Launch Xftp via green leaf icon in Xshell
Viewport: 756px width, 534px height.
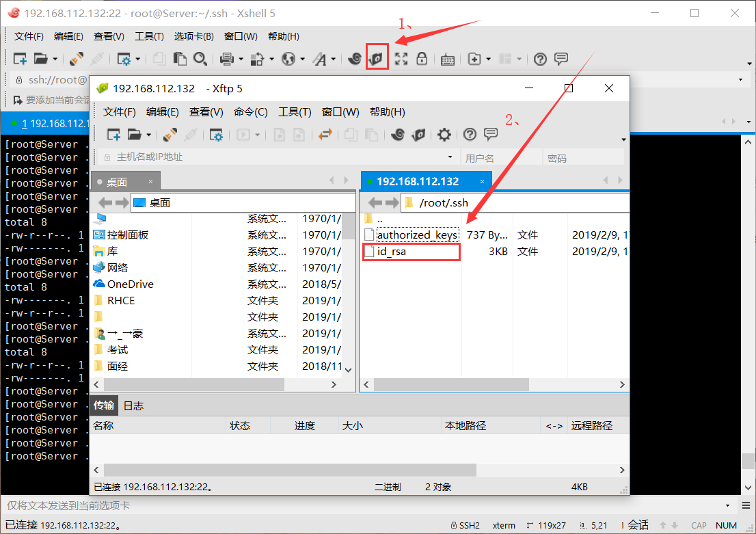click(x=377, y=59)
